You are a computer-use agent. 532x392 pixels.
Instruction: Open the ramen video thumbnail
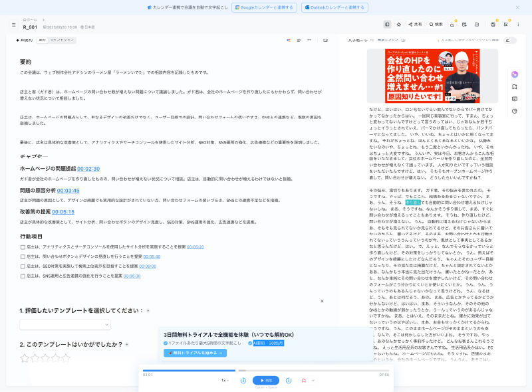pos(432,76)
